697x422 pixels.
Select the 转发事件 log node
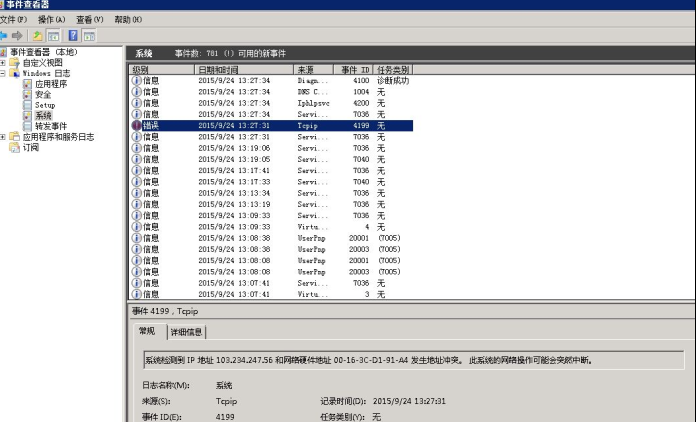coord(51,126)
